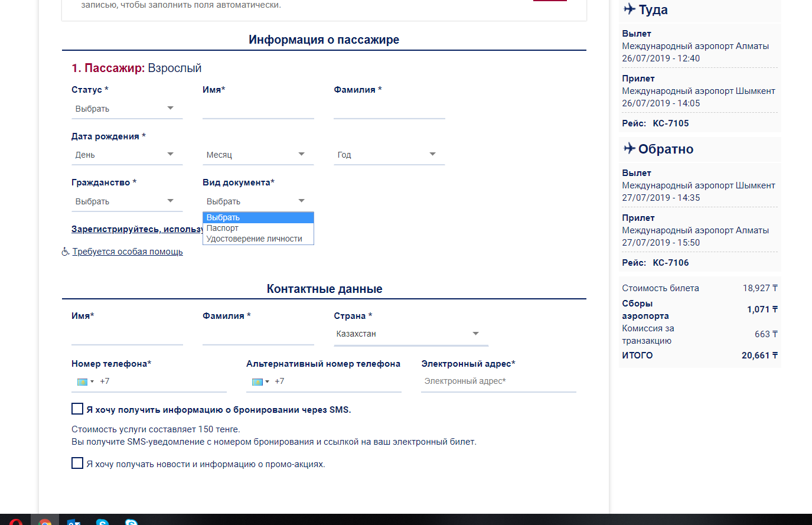
Task: Select Паспорт from the document list
Action: point(258,228)
